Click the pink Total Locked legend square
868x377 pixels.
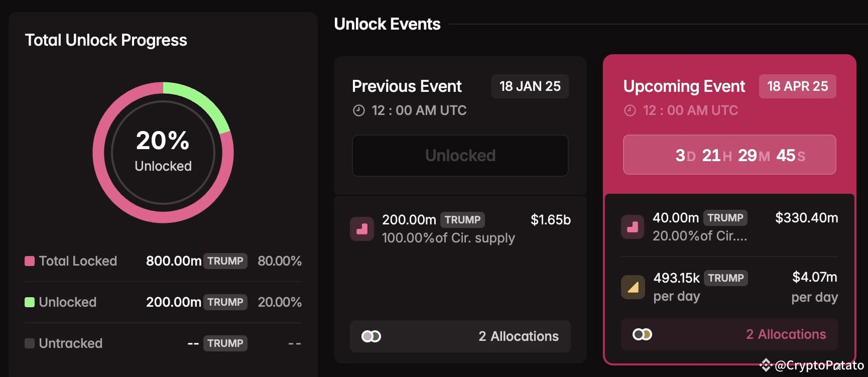29,261
